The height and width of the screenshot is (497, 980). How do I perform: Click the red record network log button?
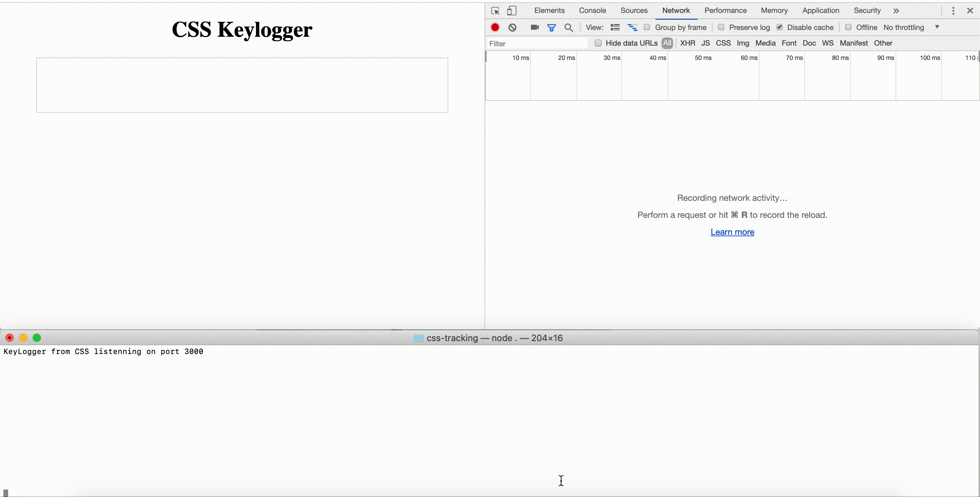pos(495,27)
